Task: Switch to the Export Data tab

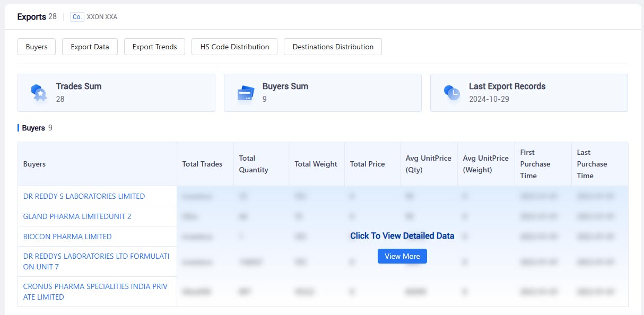Action: pos(90,47)
